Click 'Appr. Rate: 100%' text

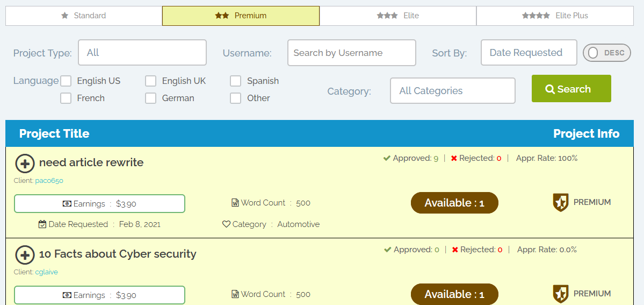point(547,158)
